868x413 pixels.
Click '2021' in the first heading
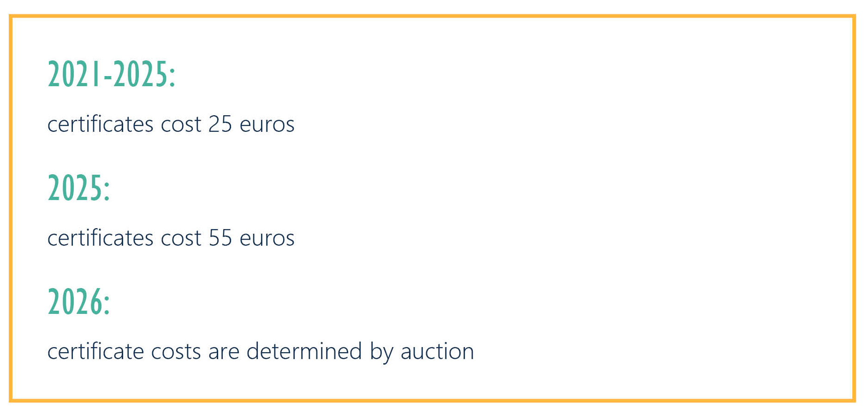tap(74, 74)
